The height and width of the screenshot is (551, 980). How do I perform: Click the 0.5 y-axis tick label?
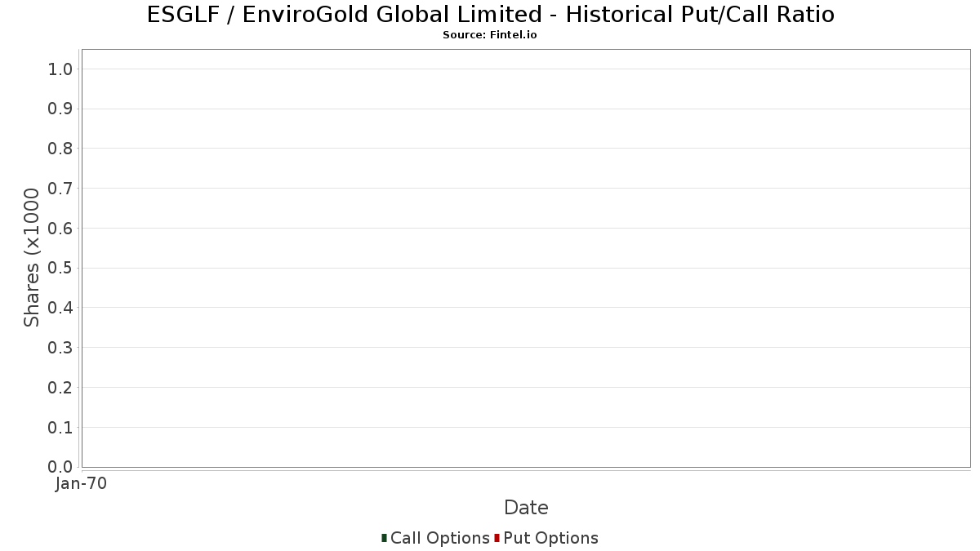pyautogui.click(x=60, y=268)
